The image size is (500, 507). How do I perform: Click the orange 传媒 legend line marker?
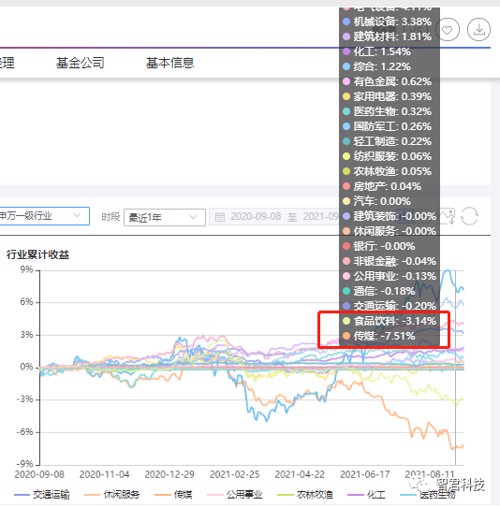(163, 495)
